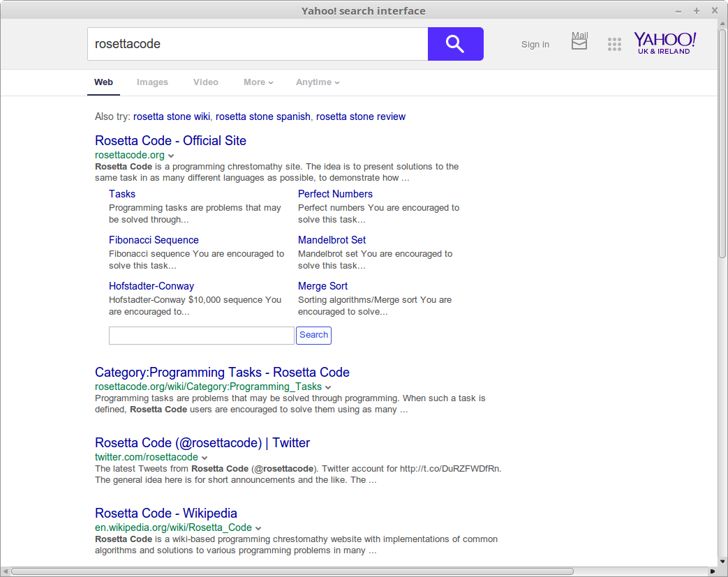Maximize window using the plus icon
Viewport: 728px width, 577px height.
tap(697, 10)
